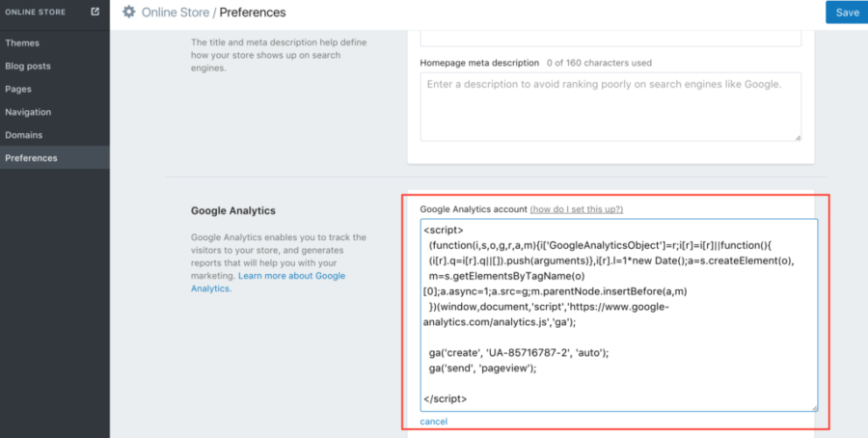
Task: Click the homepage title input field at top
Action: (x=610, y=38)
